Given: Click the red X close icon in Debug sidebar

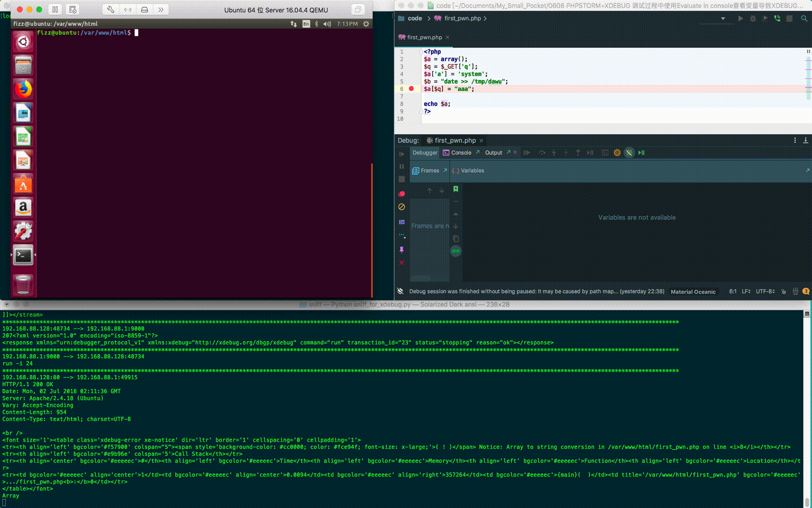Looking at the screenshot, I should 402,263.
